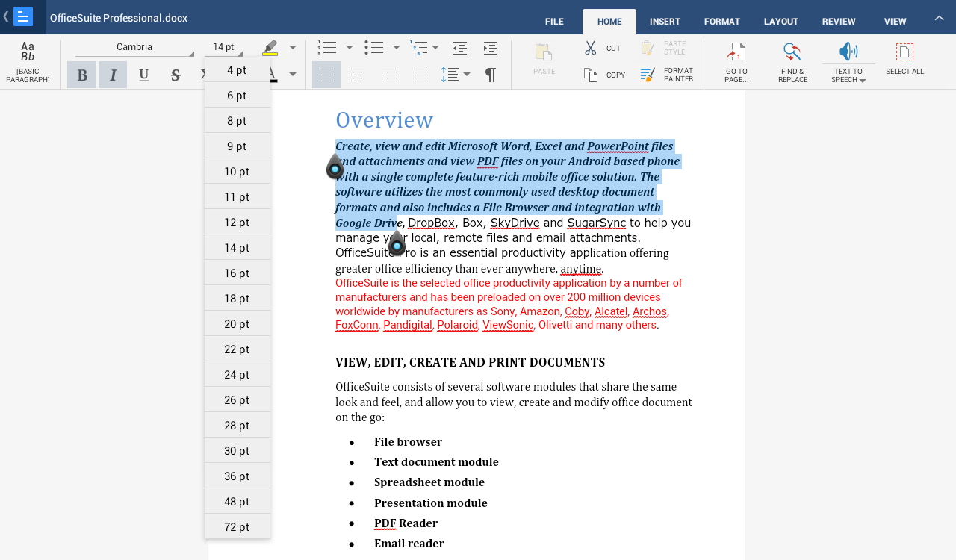
Task: Toggle Italic formatting
Action: [113, 75]
